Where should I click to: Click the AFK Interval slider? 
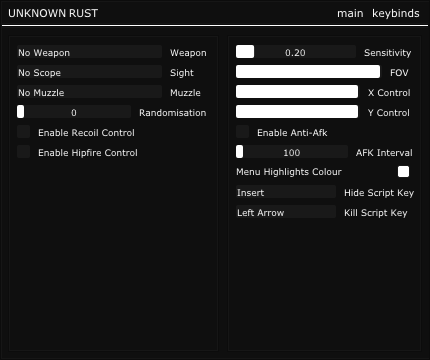(x=292, y=152)
